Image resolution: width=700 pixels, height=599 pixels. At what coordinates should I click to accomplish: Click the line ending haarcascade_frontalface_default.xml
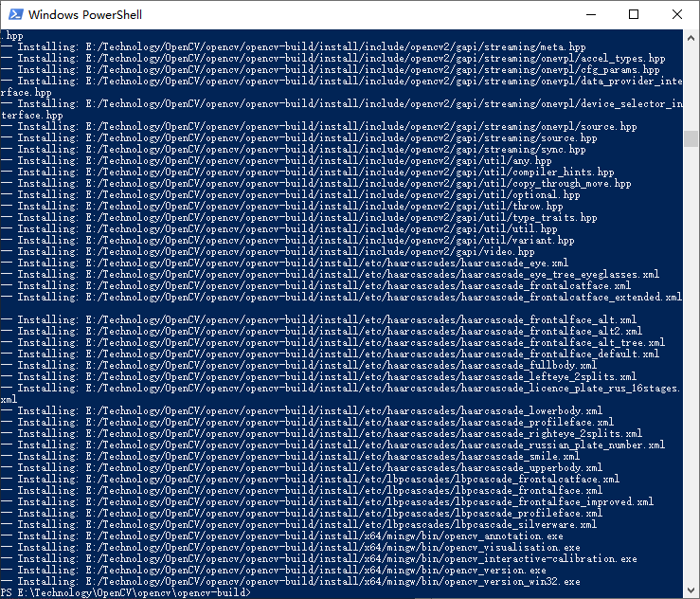tap(330, 354)
